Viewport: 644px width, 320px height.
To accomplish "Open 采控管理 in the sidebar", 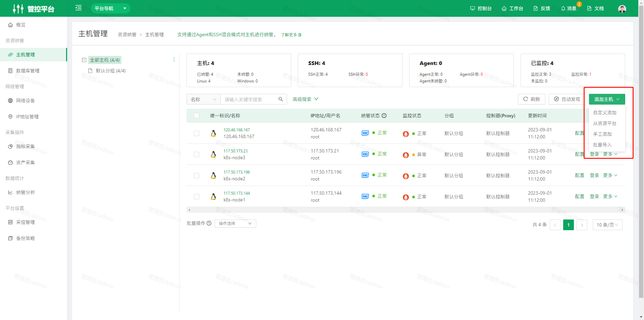I will tap(33, 222).
